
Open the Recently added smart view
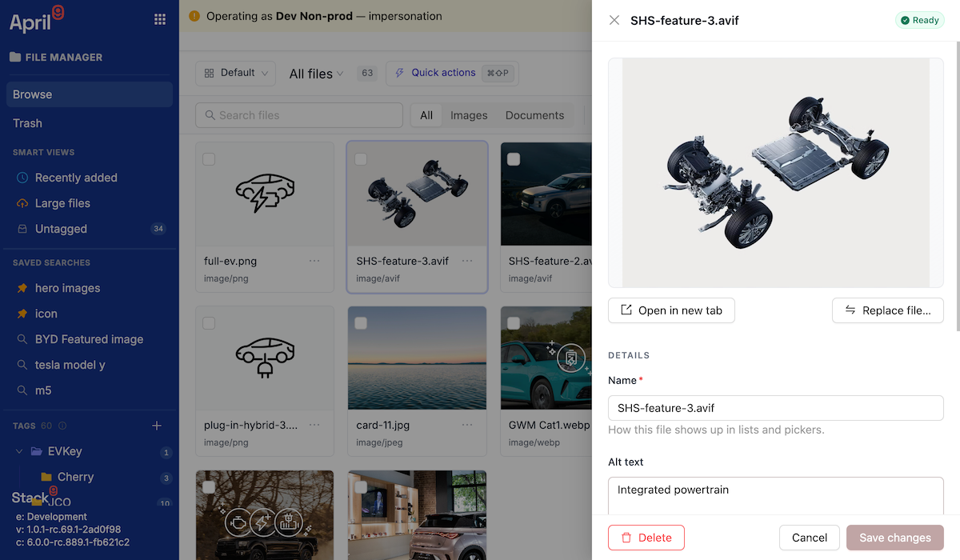point(76,178)
